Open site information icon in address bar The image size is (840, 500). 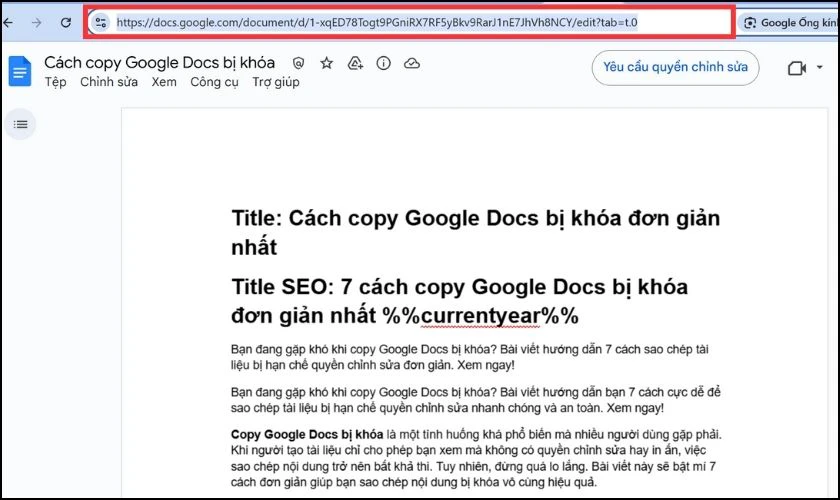click(101, 23)
